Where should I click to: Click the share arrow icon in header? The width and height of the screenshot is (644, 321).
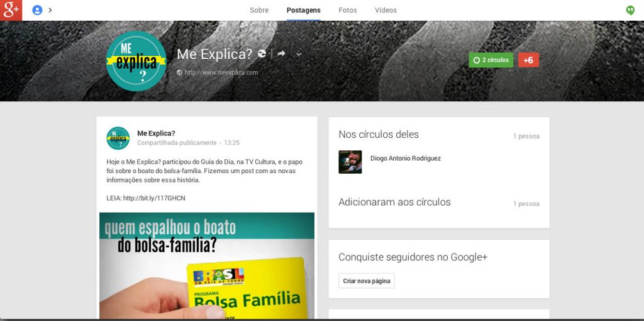click(x=281, y=53)
